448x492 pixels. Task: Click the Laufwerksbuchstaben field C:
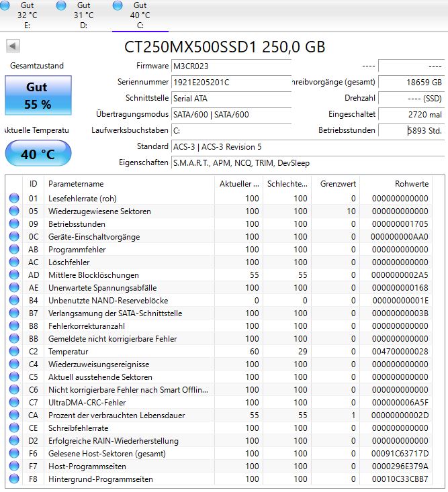[231, 130]
